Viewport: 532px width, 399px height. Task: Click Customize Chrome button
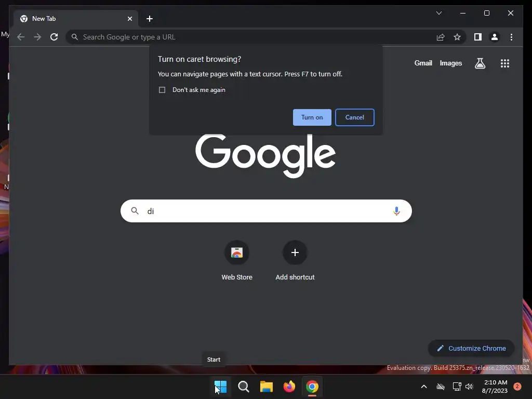tap(471, 349)
